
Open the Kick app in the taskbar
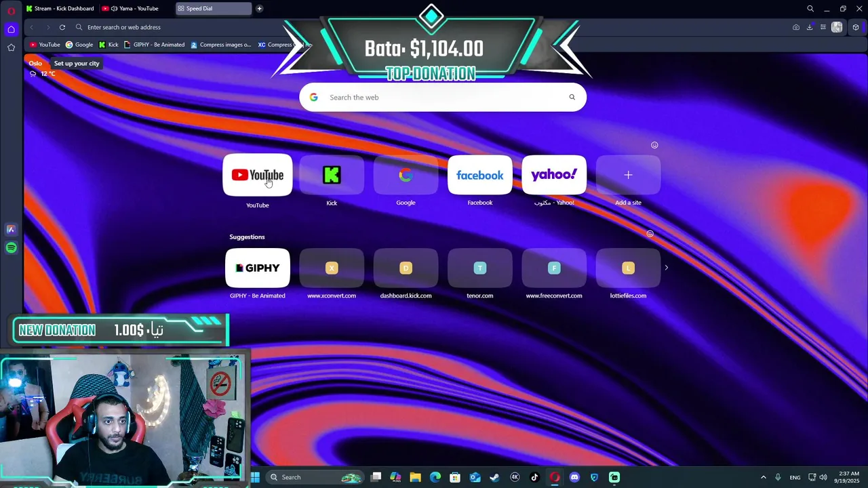614,477
